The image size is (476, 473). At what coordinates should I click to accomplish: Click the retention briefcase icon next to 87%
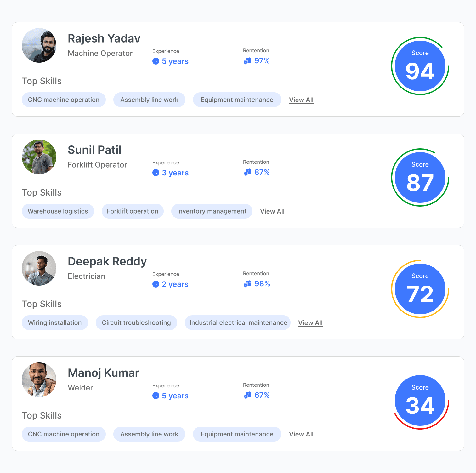pyautogui.click(x=247, y=172)
